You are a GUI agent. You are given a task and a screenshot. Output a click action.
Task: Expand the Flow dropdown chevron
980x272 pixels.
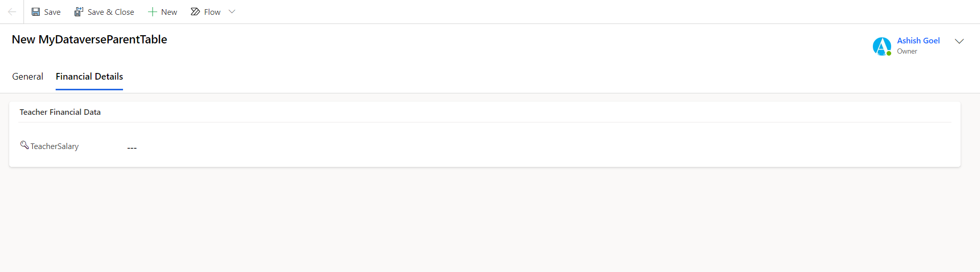[232, 12]
